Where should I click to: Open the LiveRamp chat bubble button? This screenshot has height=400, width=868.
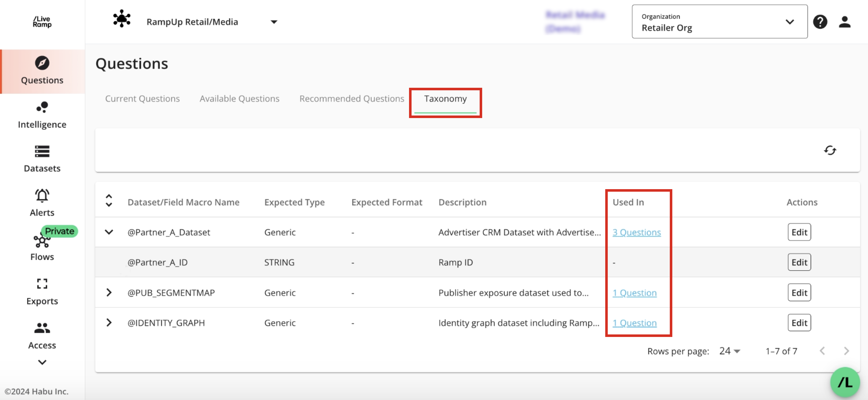(x=845, y=382)
